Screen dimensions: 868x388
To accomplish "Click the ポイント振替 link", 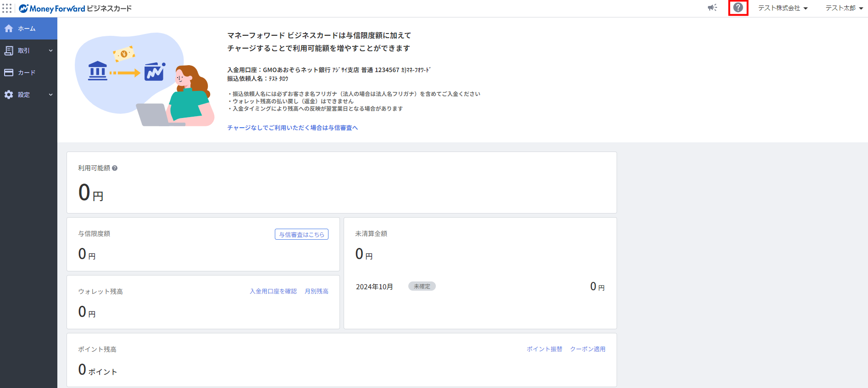I will [544, 349].
